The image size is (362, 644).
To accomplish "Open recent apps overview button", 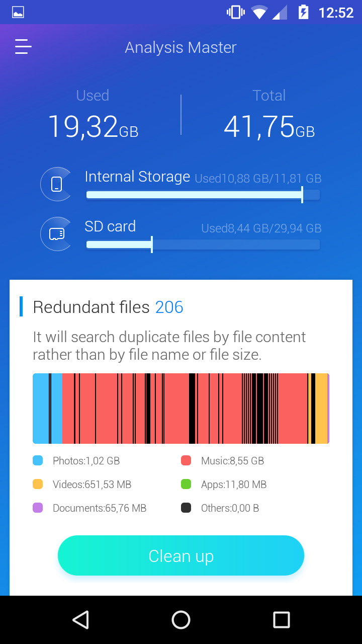I will tap(281, 620).
